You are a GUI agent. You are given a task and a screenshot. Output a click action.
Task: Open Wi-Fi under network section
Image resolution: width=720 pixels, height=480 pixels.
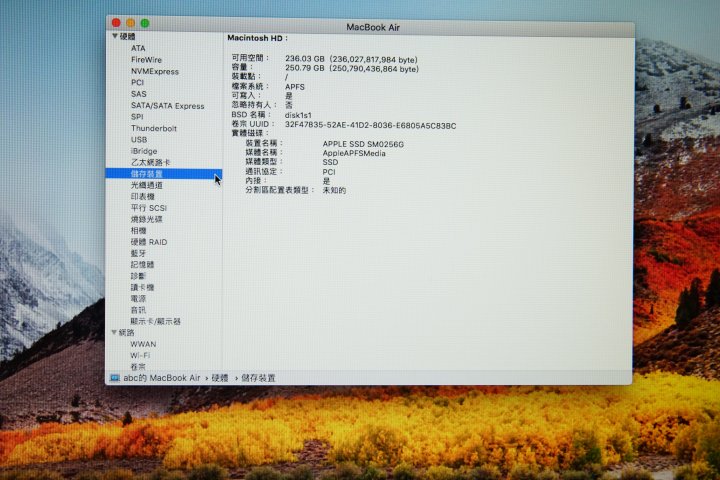tap(140, 356)
